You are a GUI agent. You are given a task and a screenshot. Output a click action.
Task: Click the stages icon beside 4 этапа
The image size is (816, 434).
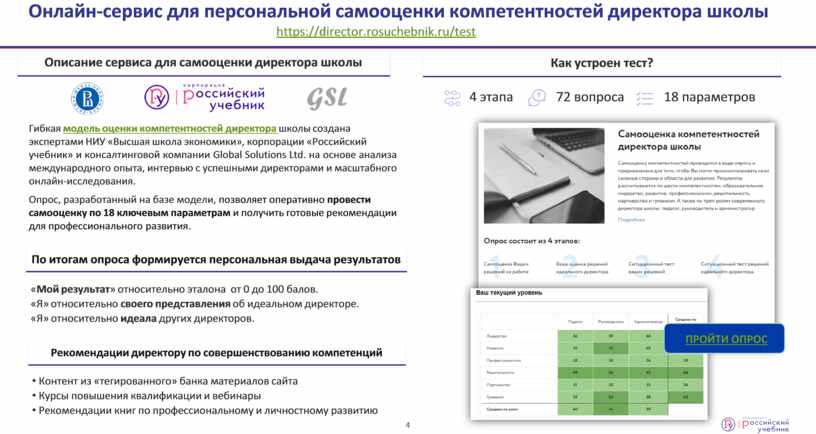[452, 98]
